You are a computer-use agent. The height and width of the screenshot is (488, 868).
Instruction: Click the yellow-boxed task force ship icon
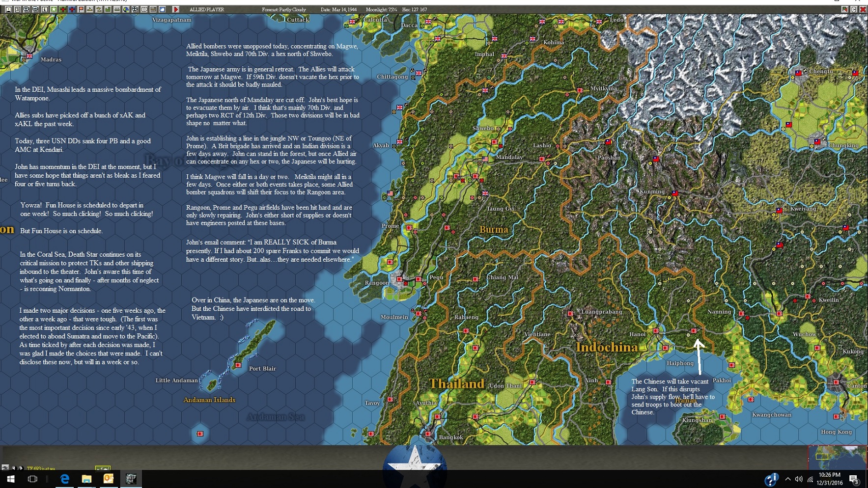(x=103, y=468)
